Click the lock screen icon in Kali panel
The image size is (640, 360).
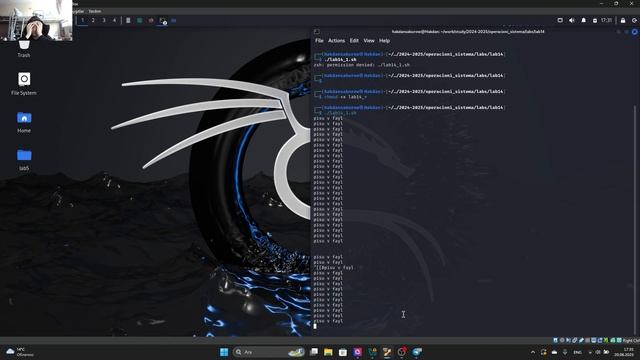[x=623, y=20]
